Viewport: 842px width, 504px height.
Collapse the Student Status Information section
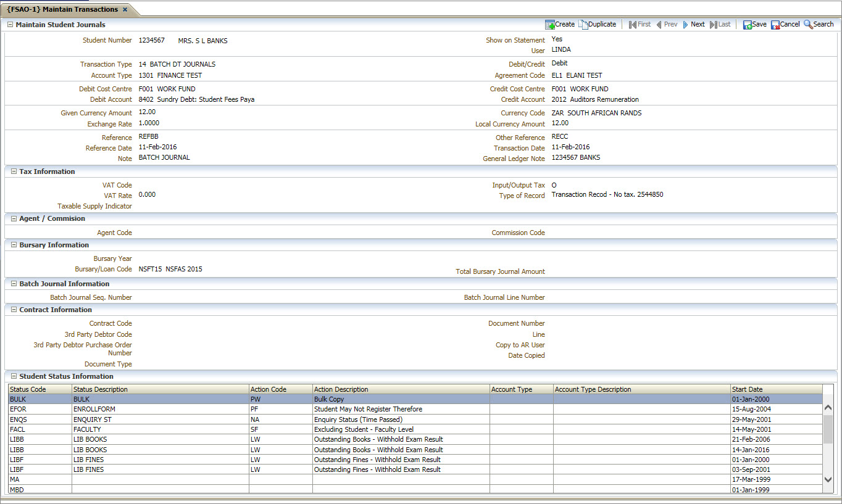click(14, 376)
